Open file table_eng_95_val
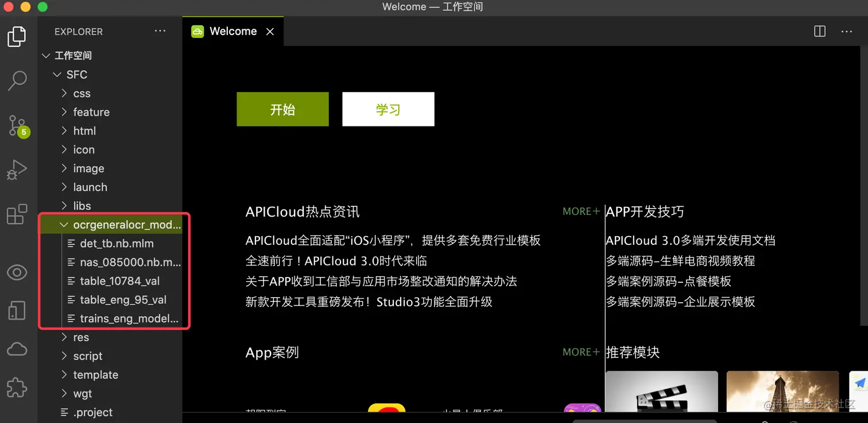The width and height of the screenshot is (868, 423). pos(110,300)
